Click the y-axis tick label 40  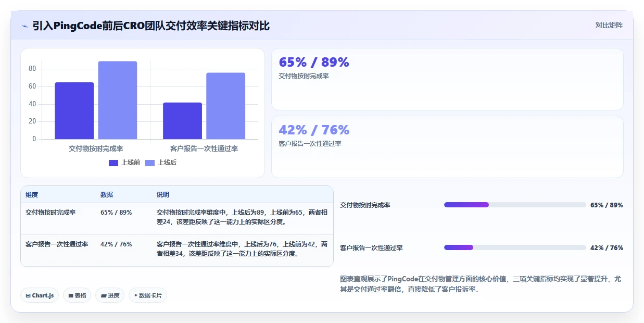click(x=32, y=104)
